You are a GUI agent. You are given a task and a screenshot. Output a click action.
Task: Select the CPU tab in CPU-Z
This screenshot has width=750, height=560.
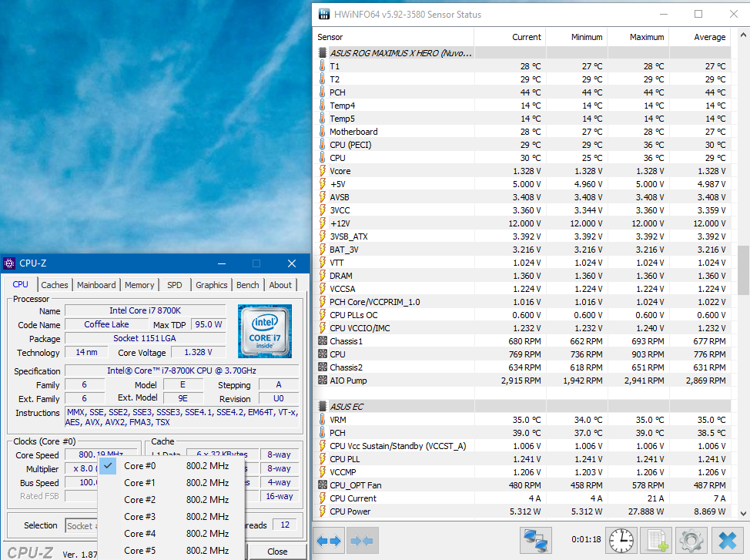point(20,283)
